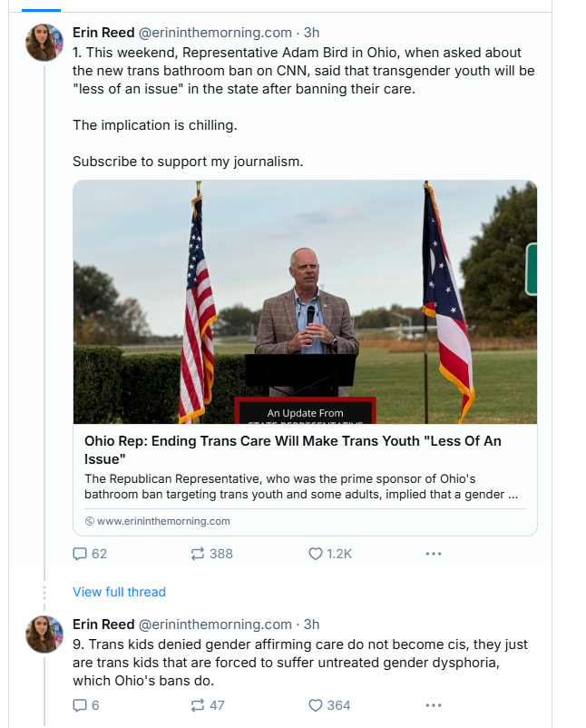Click the 3h timestamp on the first post
586x728 pixels.
coord(311,33)
